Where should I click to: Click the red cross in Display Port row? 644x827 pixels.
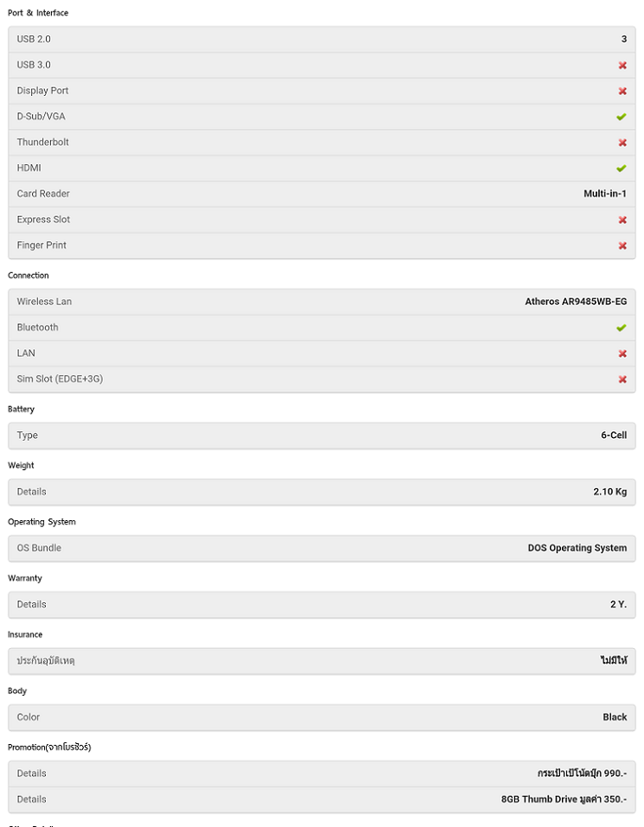pos(622,92)
